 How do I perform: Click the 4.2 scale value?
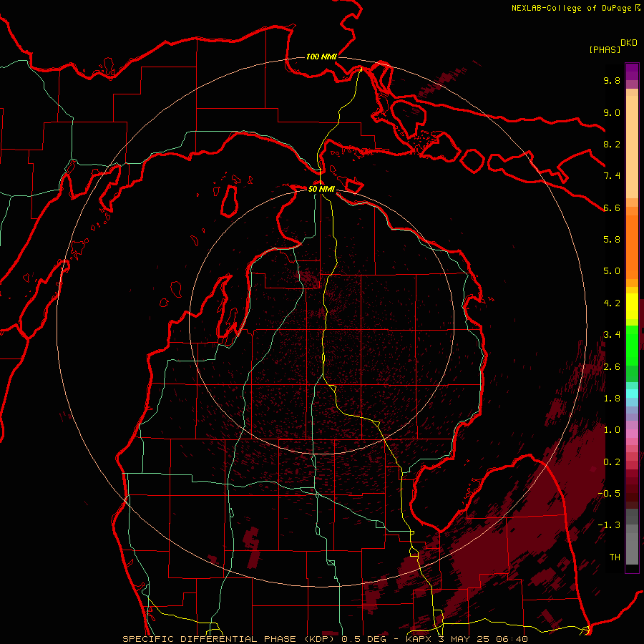pos(612,303)
